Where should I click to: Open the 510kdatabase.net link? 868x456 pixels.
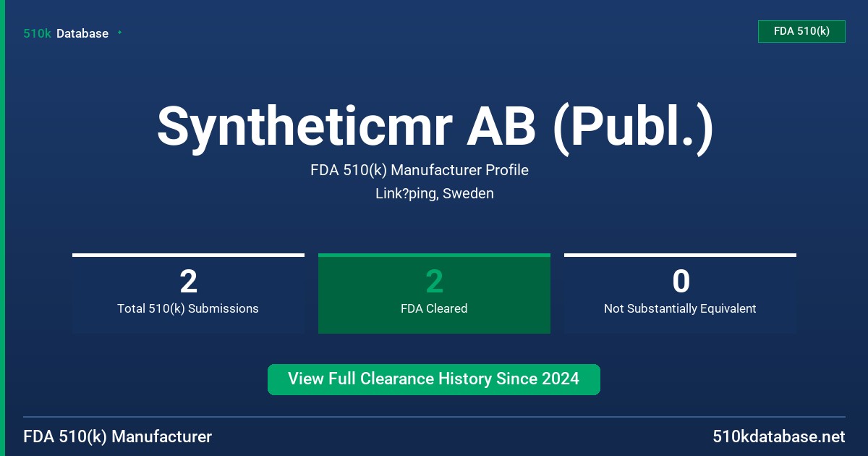(779, 436)
